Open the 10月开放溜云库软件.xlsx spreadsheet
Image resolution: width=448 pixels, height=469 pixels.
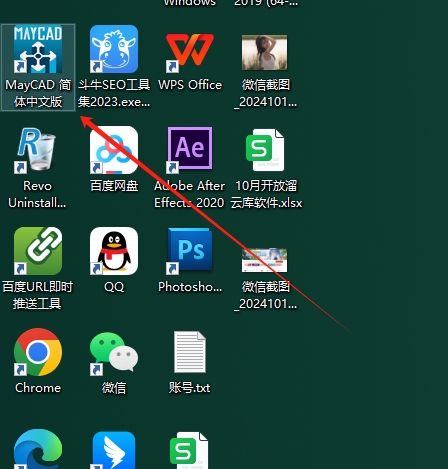pos(265,150)
